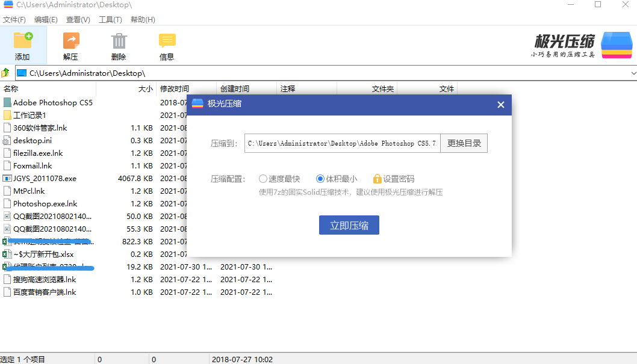Expand the address bar path dropdown
This screenshot has width=637, height=364.
click(633, 73)
